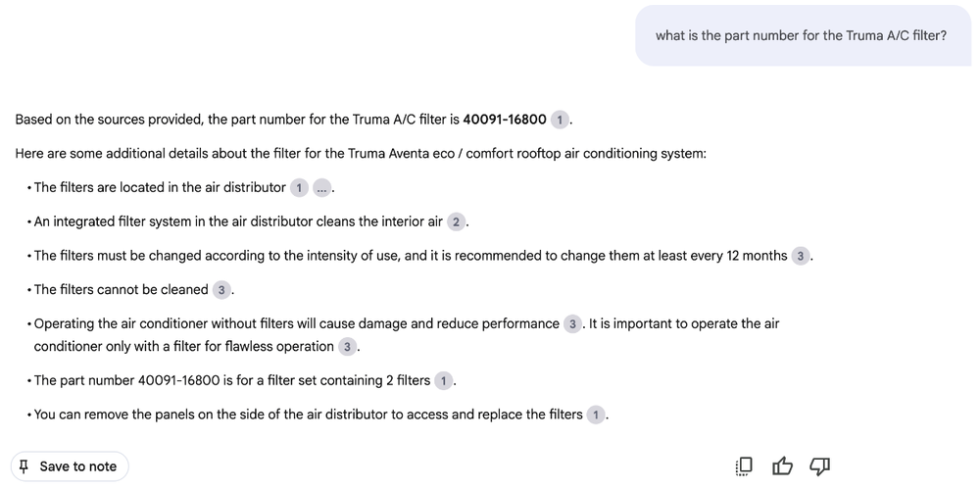Open citation 2 after 'cleans the interior air'

coord(456,221)
